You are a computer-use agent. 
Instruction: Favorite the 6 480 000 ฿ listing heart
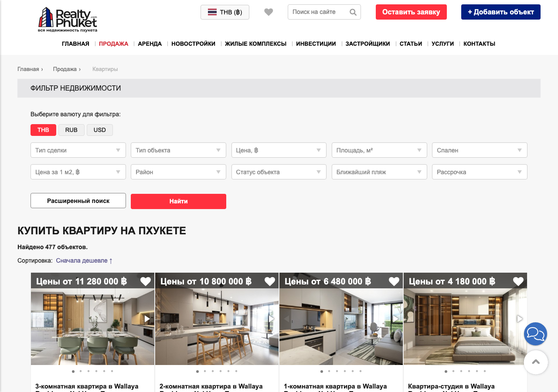[x=394, y=281]
